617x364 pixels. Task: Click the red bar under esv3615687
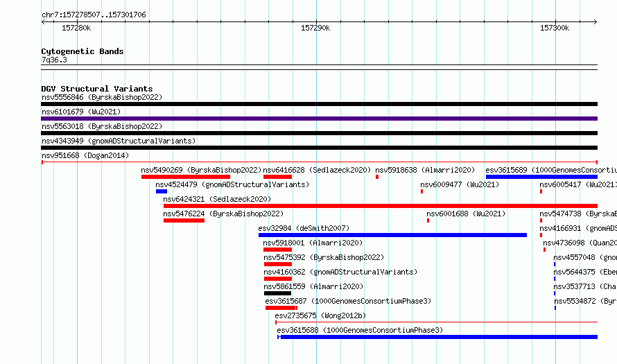pyautogui.click(x=281, y=308)
